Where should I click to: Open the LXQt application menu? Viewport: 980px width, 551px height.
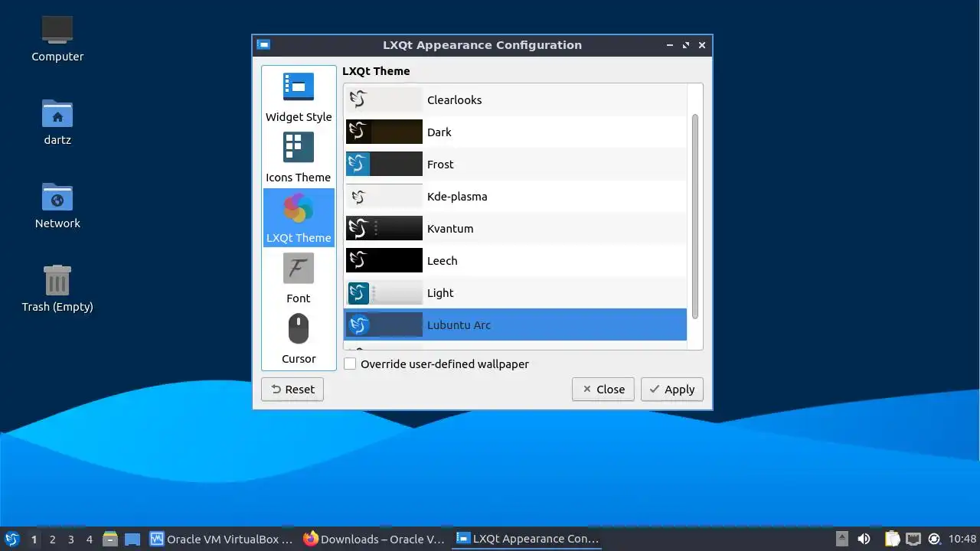coord(11,539)
